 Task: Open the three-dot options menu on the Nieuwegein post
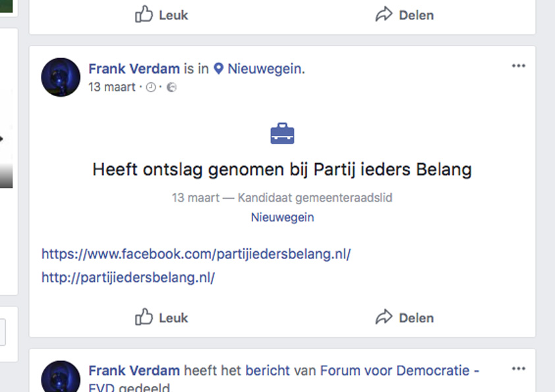pos(519,66)
